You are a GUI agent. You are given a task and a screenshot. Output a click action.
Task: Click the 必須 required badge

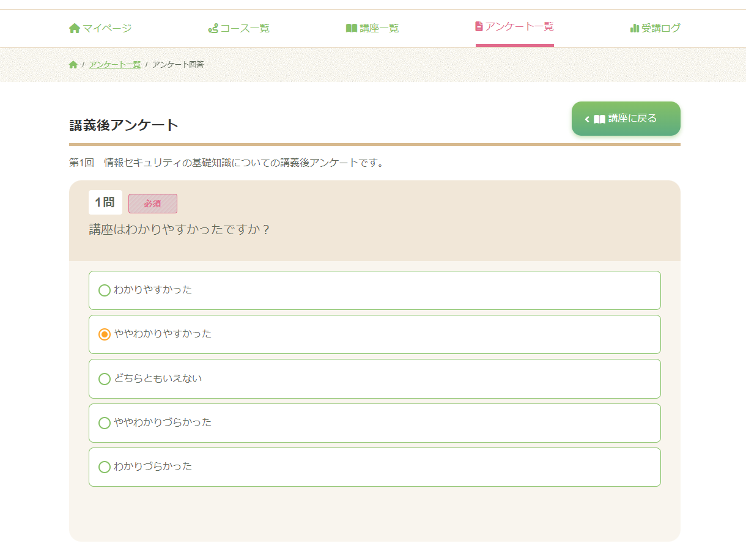coord(153,204)
